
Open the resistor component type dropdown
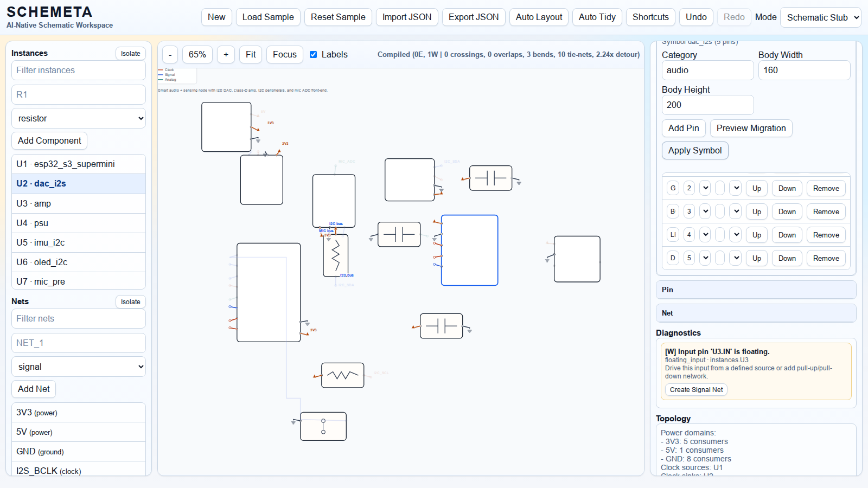coord(79,118)
